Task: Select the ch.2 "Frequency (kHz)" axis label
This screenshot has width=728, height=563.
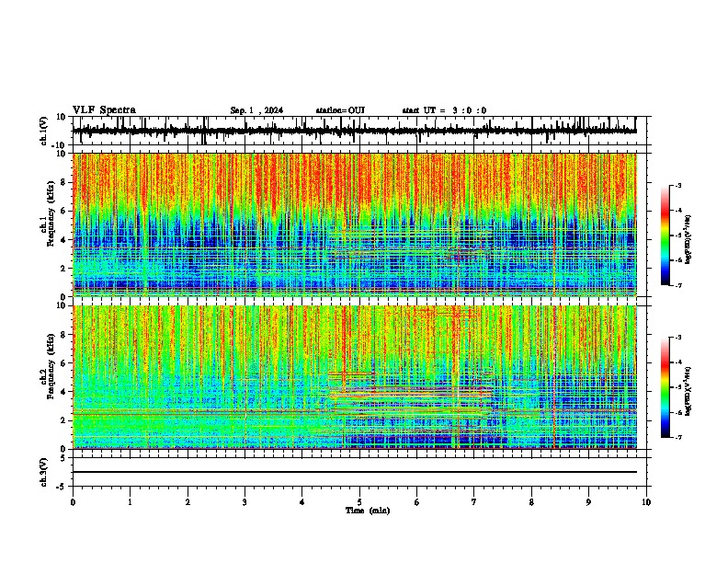Action: (x=51, y=366)
